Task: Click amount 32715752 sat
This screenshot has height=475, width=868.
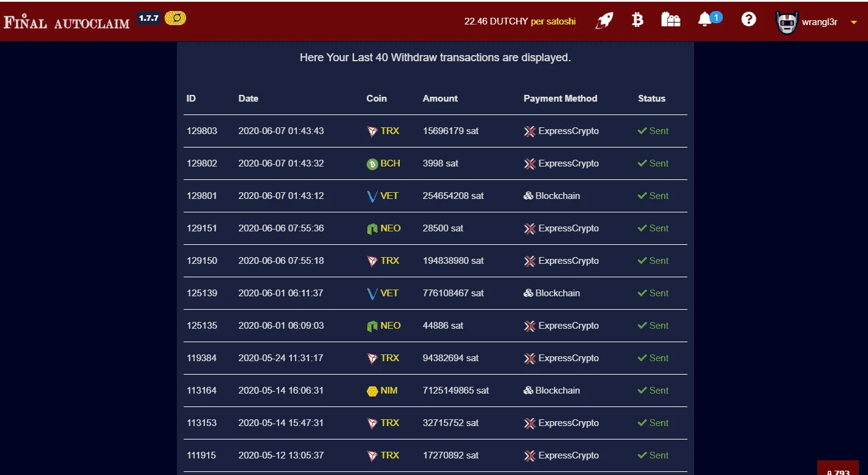Action: 451,423
